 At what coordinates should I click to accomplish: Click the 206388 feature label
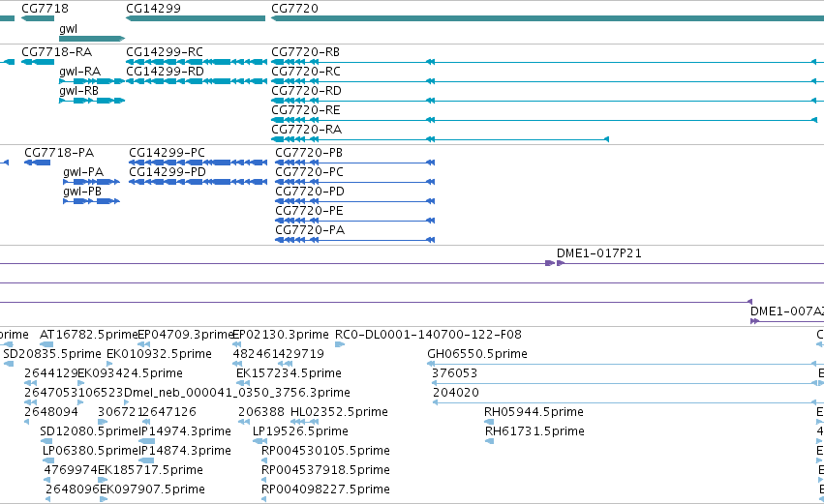pyautogui.click(x=261, y=413)
